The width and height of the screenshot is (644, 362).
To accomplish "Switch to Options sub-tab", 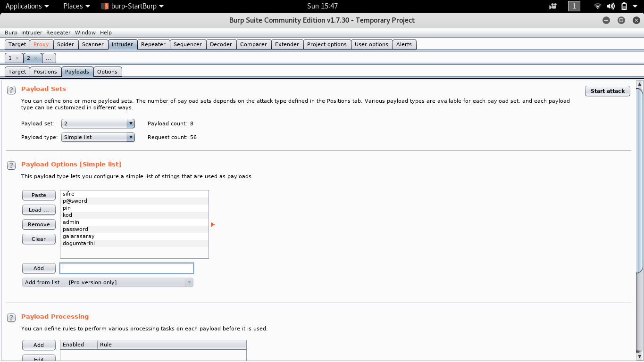I will click(108, 72).
